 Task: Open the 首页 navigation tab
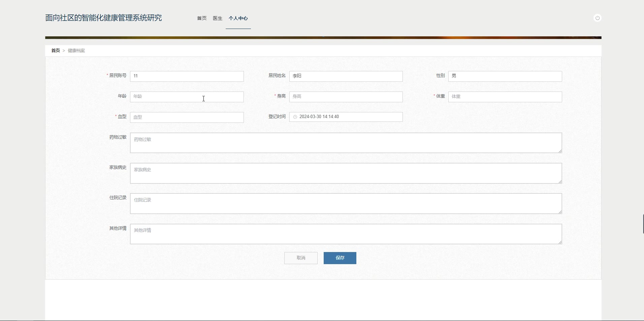202,18
